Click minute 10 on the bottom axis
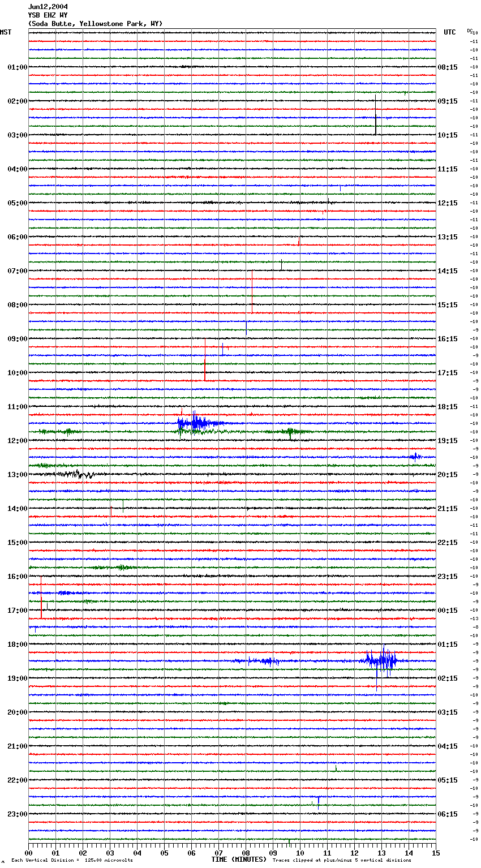 tap(300, 853)
